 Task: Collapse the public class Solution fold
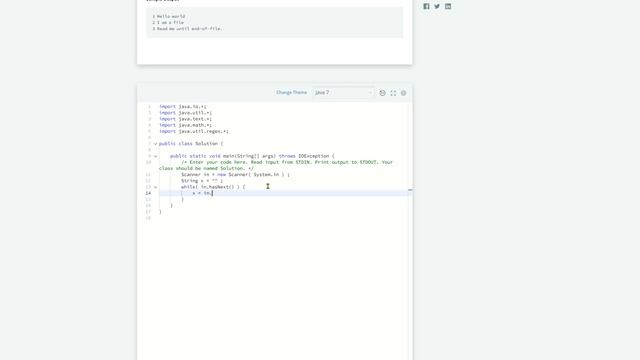click(x=155, y=144)
